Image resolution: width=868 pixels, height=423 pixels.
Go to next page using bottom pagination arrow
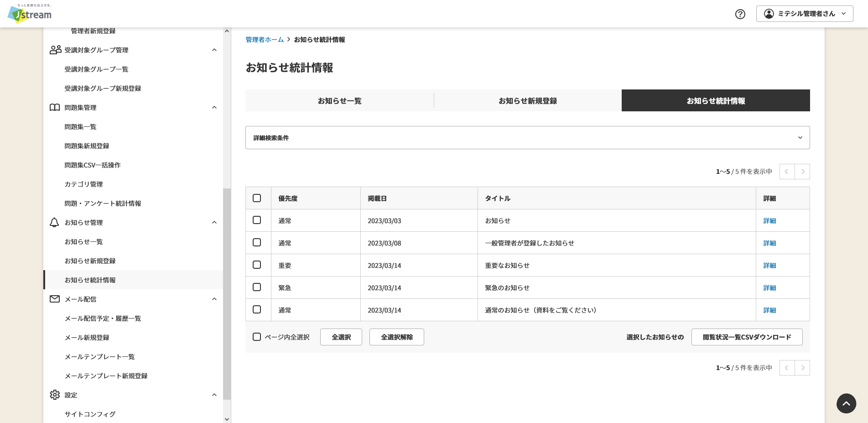point(802,368)
